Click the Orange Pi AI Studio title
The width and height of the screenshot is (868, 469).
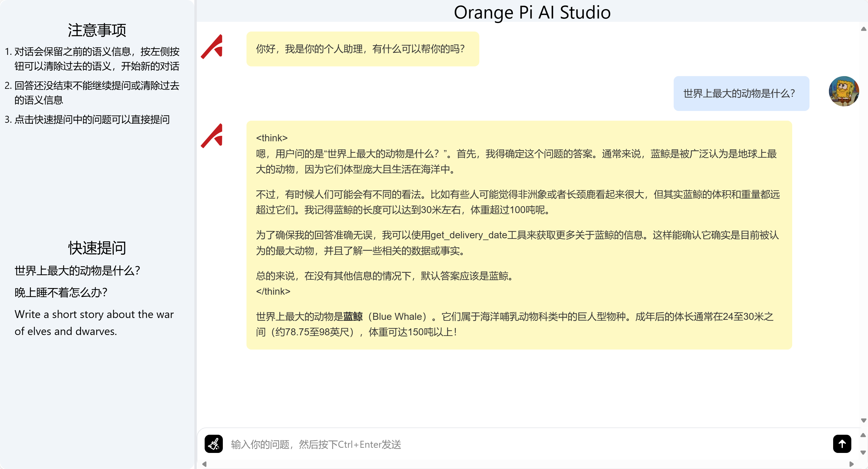point(532,12)
